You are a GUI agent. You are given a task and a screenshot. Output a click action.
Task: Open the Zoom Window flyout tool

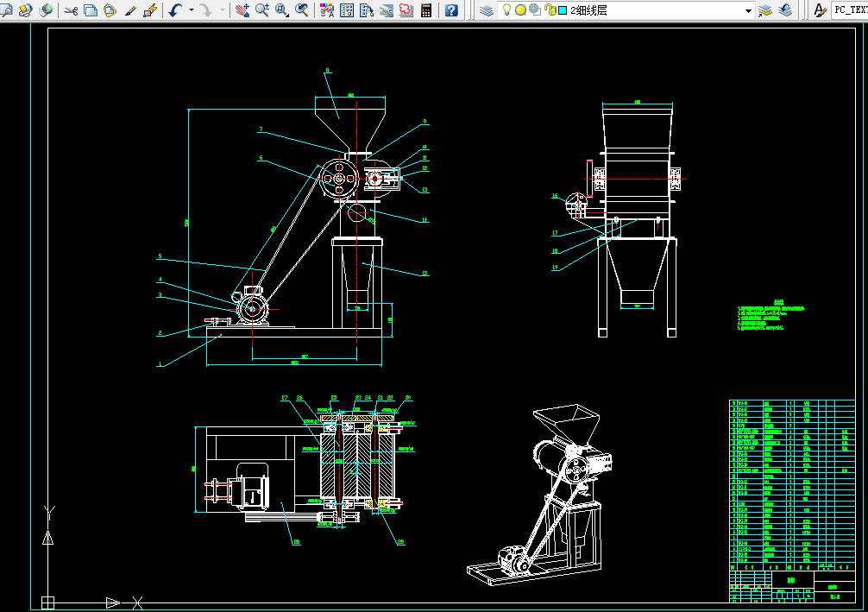click(x=282, y=10)
